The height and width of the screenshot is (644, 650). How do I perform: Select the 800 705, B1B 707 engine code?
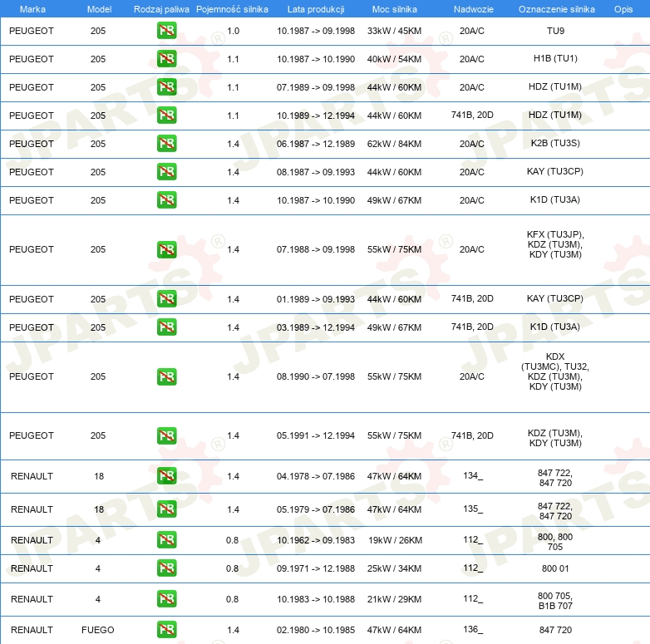pos(555,601)
